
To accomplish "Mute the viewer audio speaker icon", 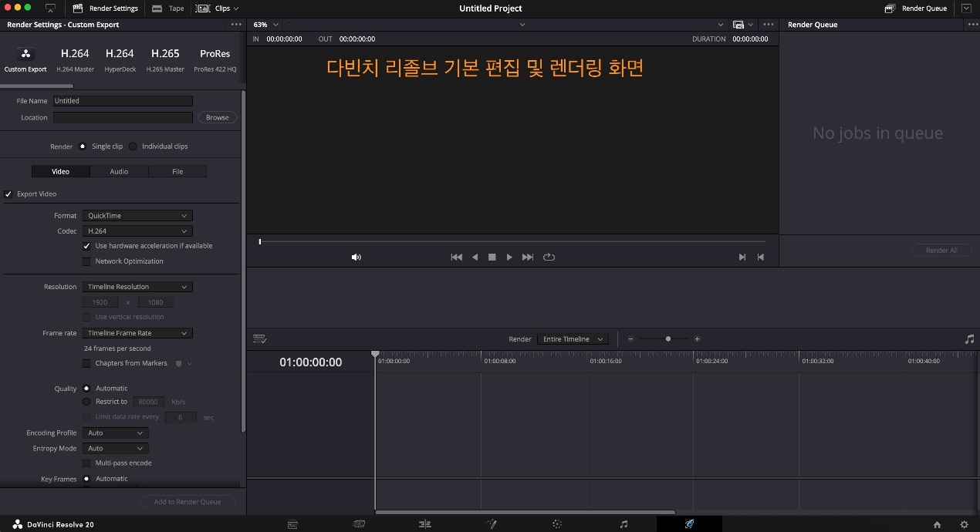I will tap(356, 258).
